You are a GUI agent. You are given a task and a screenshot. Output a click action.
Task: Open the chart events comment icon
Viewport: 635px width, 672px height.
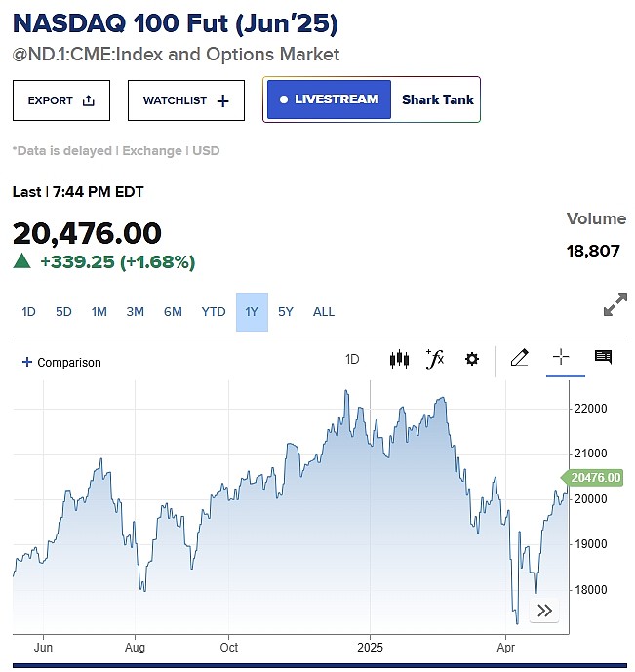603,357
